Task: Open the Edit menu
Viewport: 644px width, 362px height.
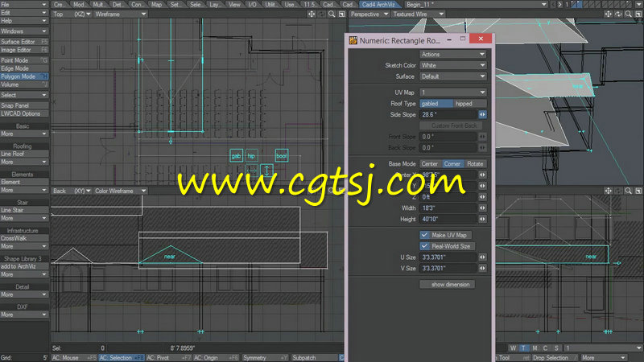Action: click(24, 13)
